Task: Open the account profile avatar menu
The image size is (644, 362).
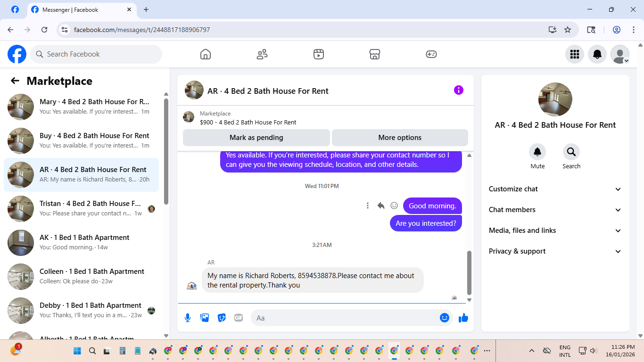Action: (620, 54)
